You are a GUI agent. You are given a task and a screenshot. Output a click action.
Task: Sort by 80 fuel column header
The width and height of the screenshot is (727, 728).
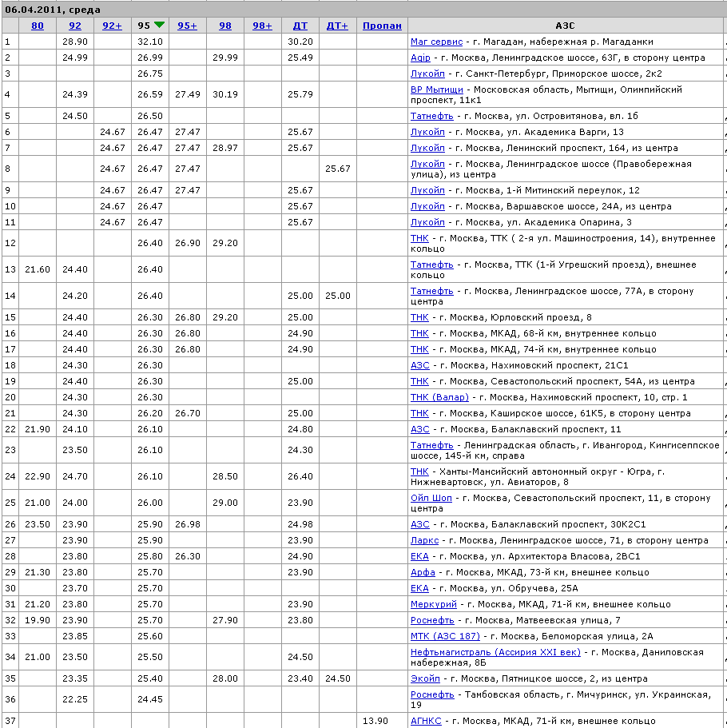[x=37, y=26]
